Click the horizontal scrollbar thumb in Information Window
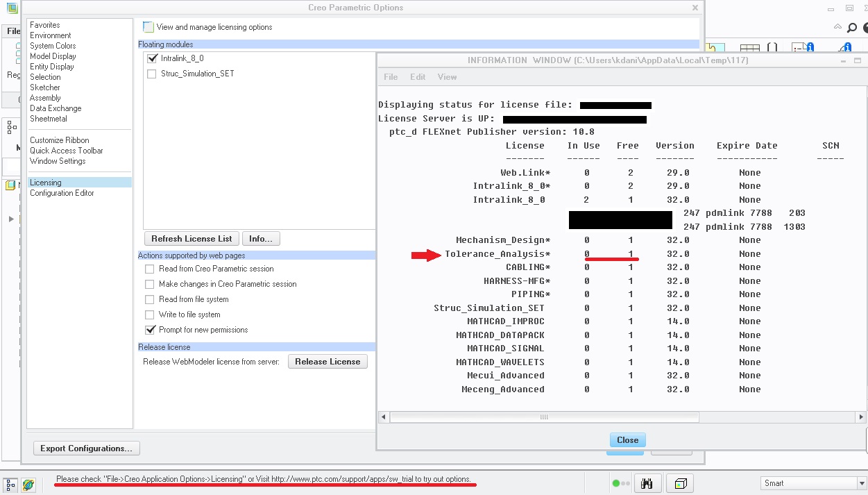 pos(544,417)
